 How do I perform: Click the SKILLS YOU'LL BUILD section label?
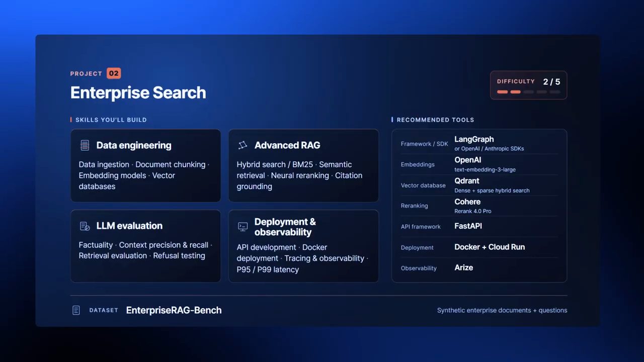[x=111, y=120]
